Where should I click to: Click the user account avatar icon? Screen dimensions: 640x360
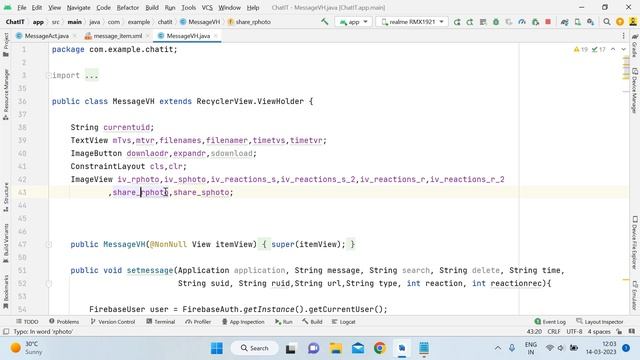pyautogui.click(x=632, y=22)
